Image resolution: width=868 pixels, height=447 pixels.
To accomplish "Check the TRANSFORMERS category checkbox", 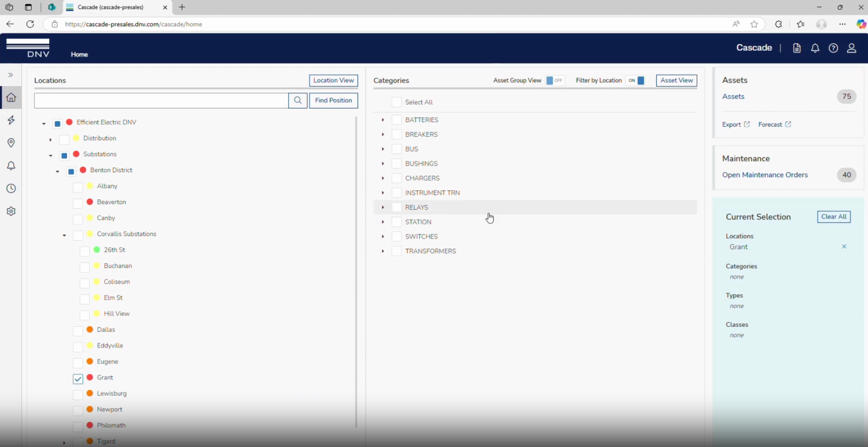I will click(397, 251).
